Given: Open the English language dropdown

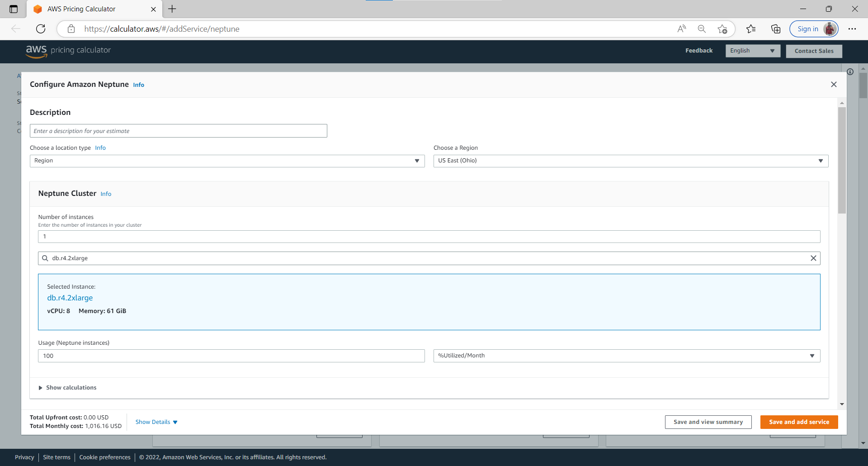Looking at the screenshot, I should 752,51.
